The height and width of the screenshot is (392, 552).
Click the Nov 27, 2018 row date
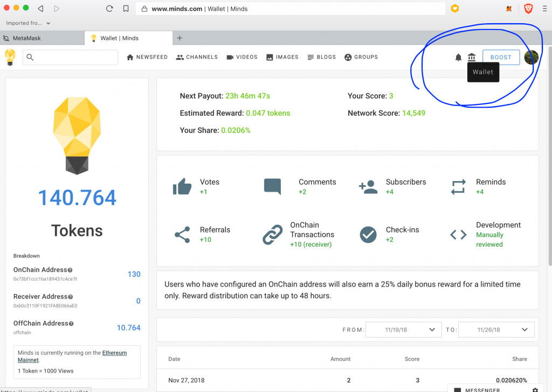click(x=186, y=380)
